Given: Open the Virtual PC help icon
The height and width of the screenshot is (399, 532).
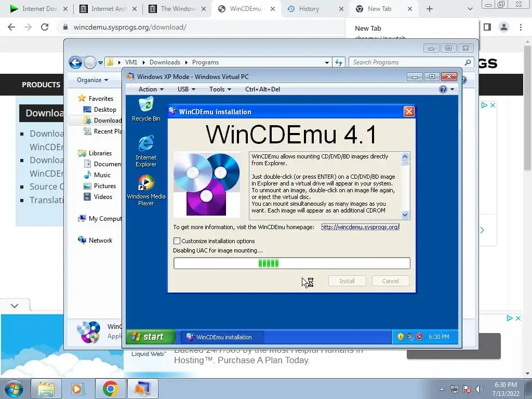Looking at the screenshot, I should [443, 89].
